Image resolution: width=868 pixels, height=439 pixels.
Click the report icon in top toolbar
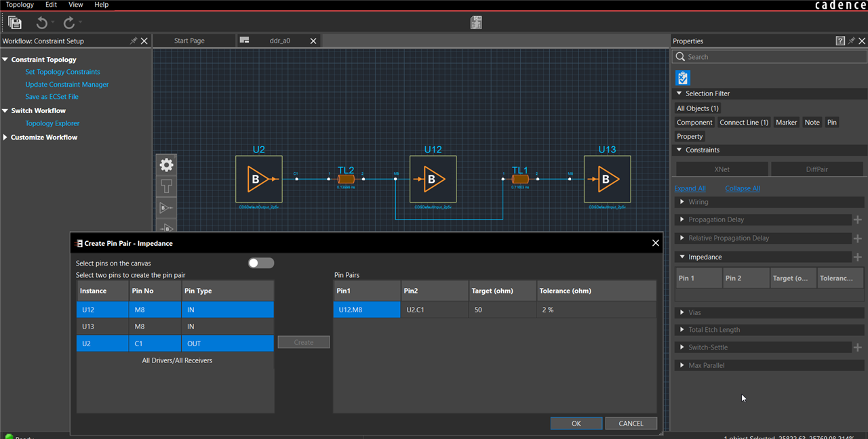point(476,23)
